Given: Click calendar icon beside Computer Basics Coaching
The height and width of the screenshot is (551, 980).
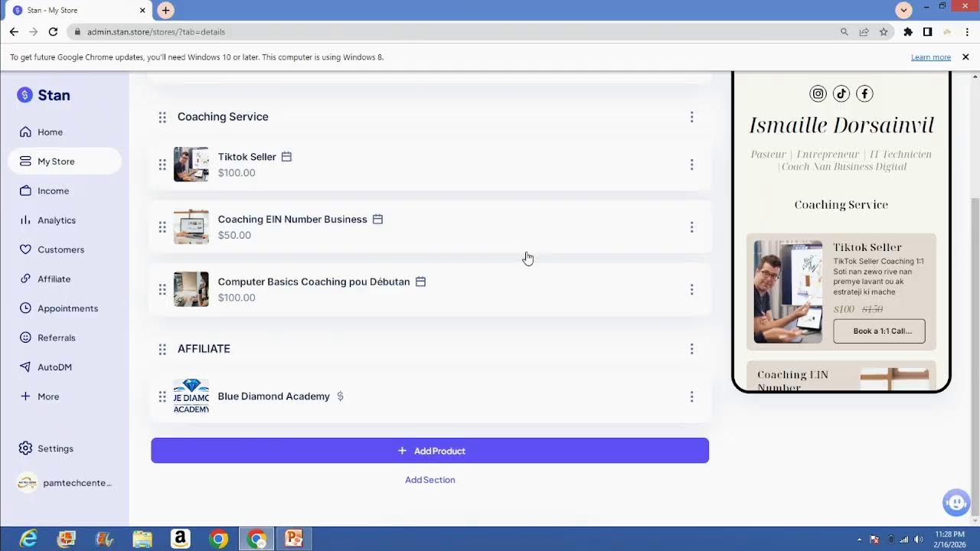Looking at the screenshot, I should (x=420, y=282).
